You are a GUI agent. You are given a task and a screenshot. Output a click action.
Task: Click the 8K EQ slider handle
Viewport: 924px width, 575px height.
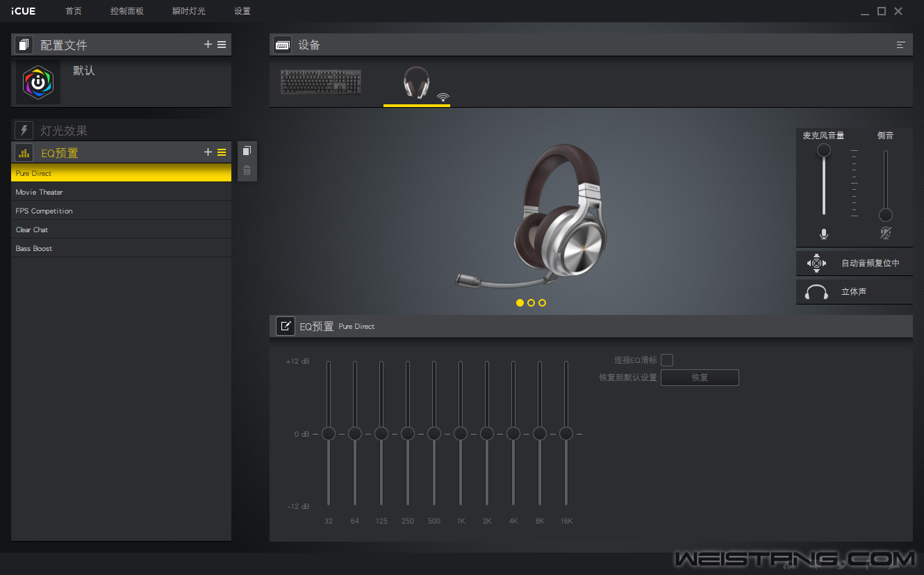click(540, 434)
